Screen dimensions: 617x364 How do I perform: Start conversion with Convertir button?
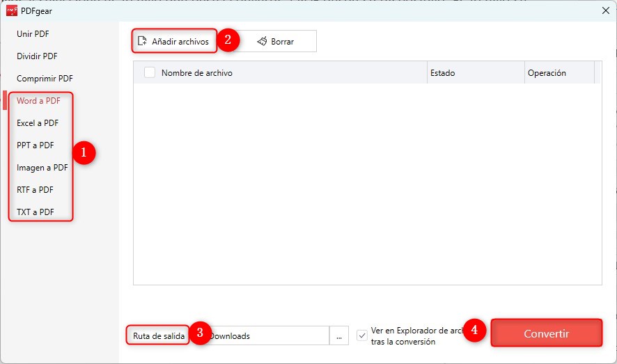coord(547,333)
